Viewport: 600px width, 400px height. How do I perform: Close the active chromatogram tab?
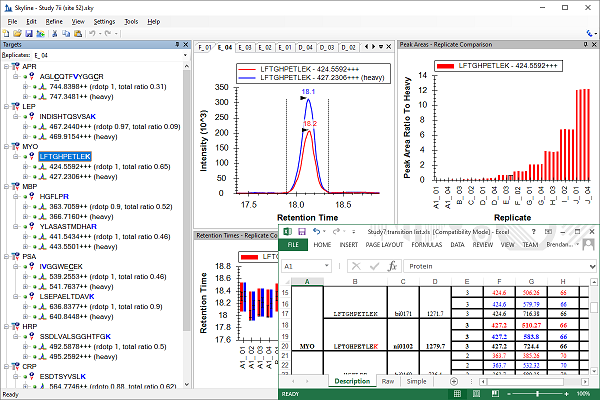point(389,47)
